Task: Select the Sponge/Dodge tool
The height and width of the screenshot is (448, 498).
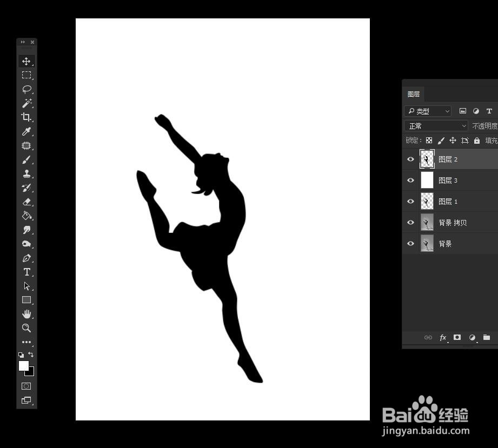Action: [26, 244]
